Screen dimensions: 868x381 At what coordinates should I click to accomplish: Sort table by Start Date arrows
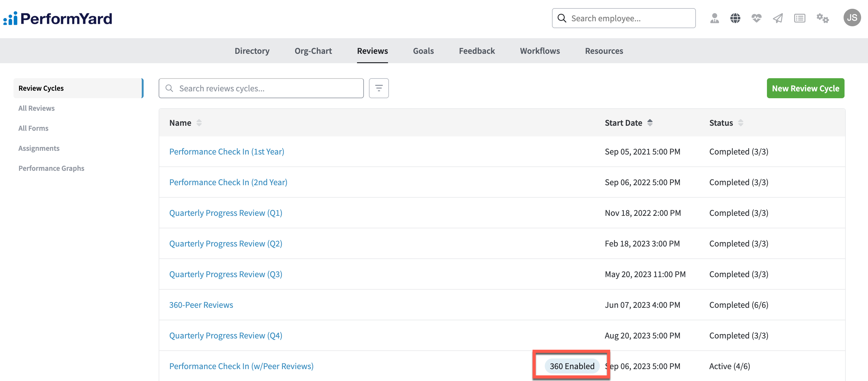(650, 123)
